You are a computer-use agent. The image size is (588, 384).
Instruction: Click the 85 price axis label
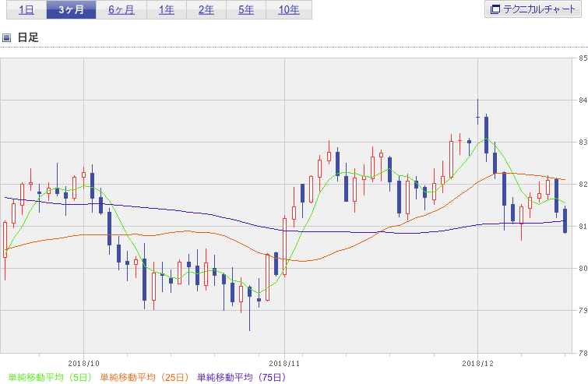583,58
